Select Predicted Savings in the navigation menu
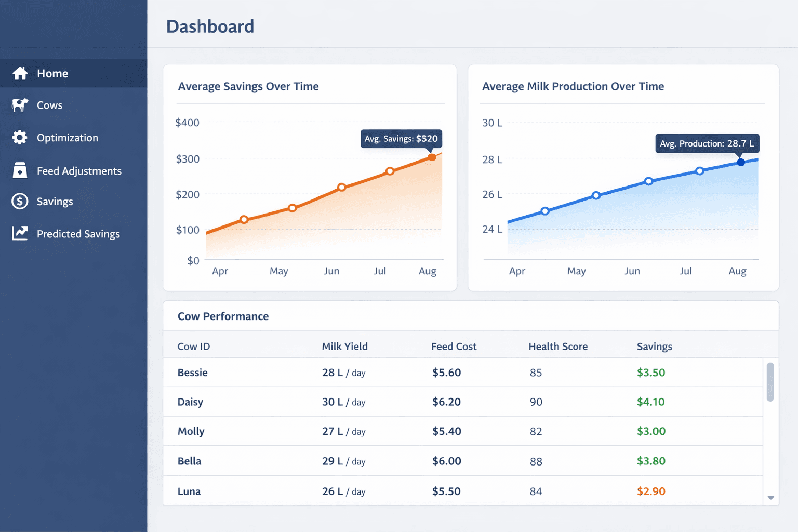This screenshot has height=532, width=798. pyautogui.click(x=78, y=233)
